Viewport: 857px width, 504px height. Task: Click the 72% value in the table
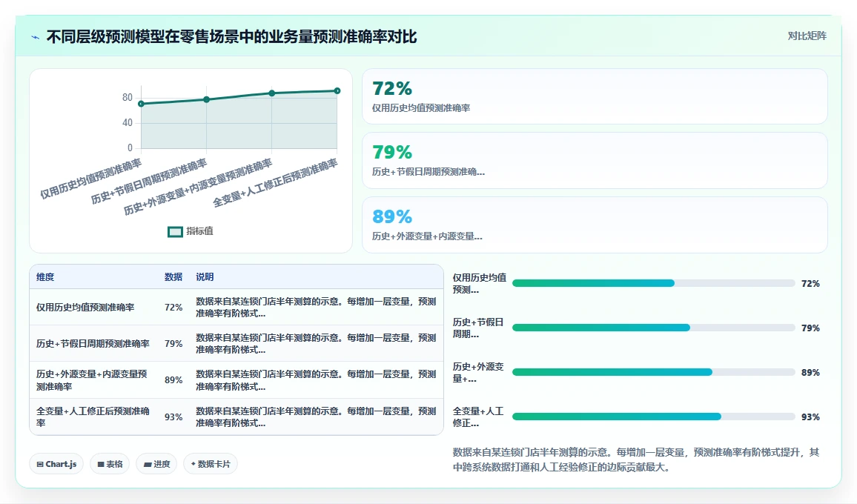click(x=173, y=307)
